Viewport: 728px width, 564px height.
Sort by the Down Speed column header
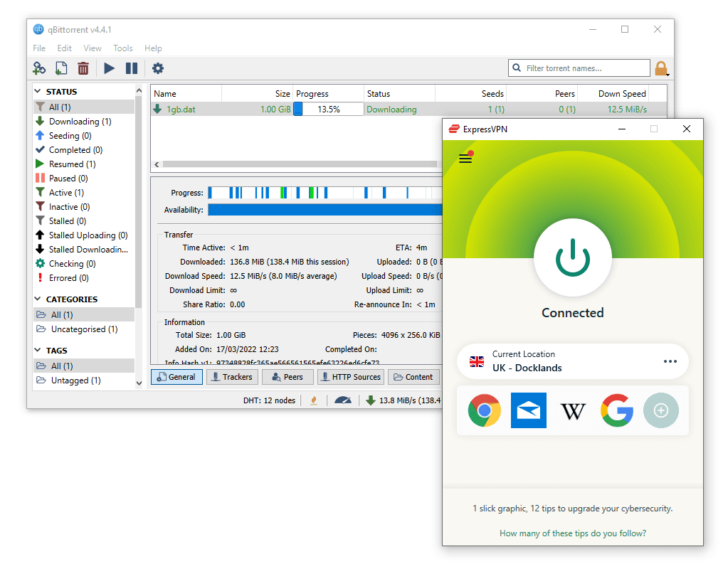tap(613, 94)
